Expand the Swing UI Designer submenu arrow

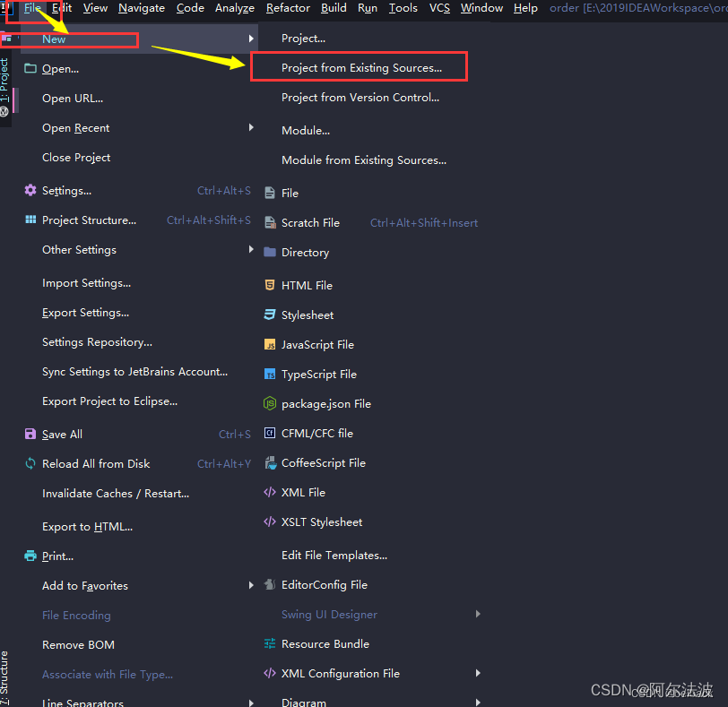[x=478, y=614]
